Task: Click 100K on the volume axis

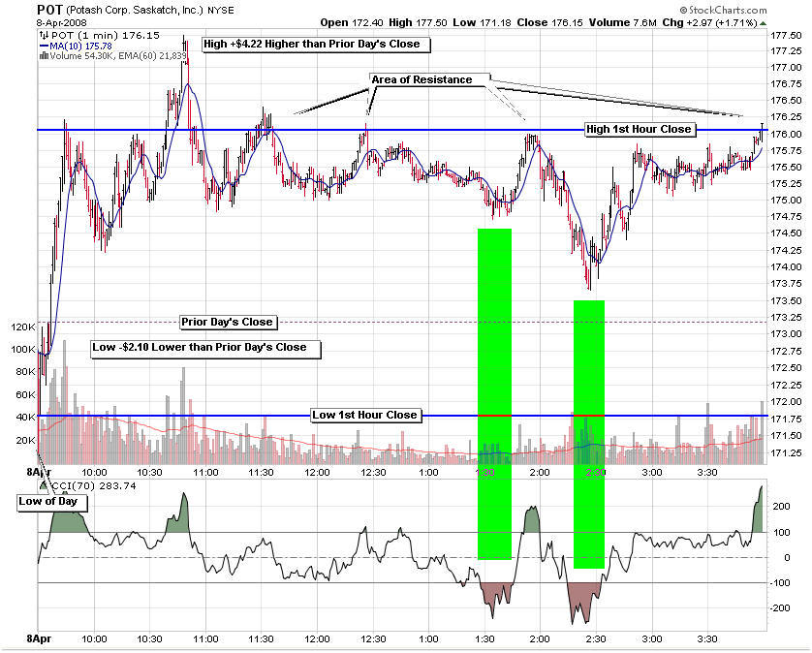Action: (22, 349)
